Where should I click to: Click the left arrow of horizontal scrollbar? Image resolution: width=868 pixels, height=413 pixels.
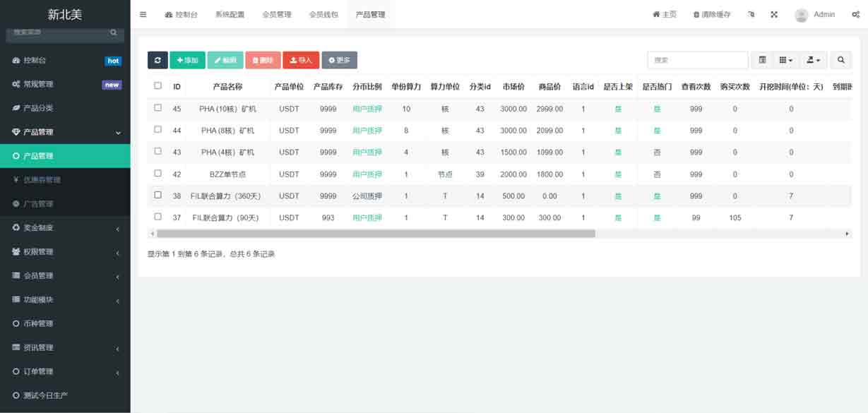pos(151,234)
